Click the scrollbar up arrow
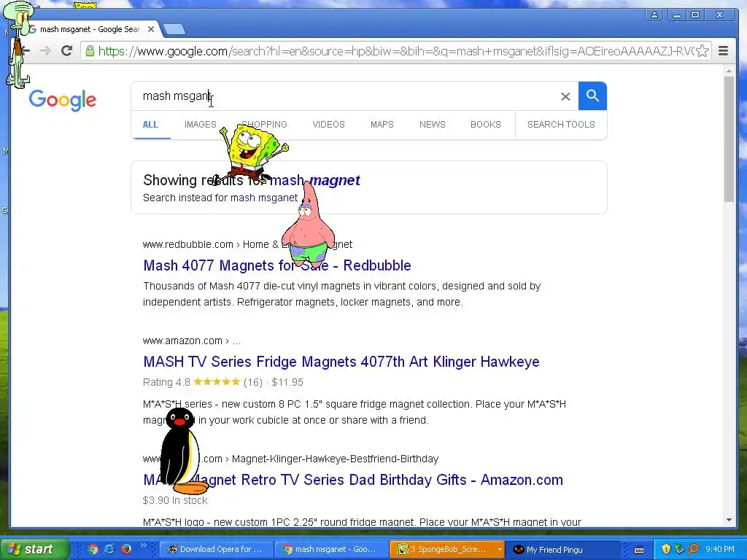The width and height of the screenshot is (747, 560). (x=729, y=71)
